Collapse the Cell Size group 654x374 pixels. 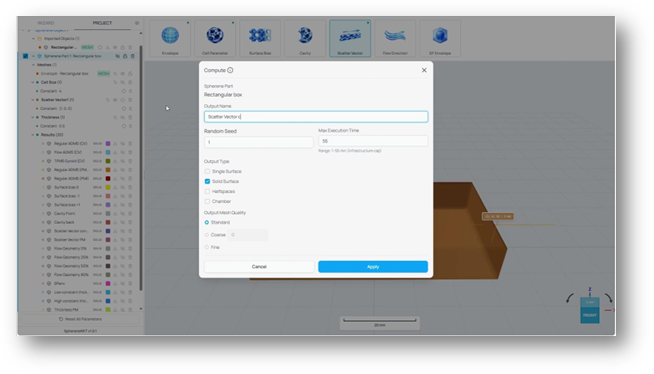click(33, 82)
